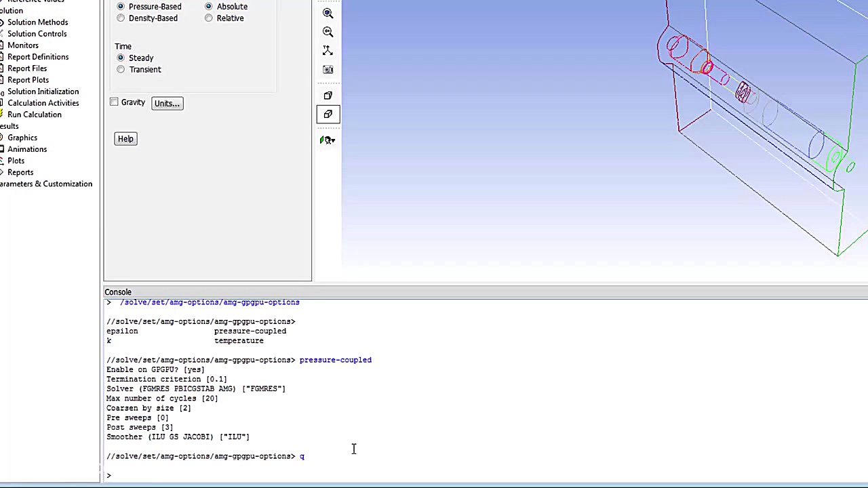Select the Density-Based solver radio button
868x488 pixels.
coord(121,18)
